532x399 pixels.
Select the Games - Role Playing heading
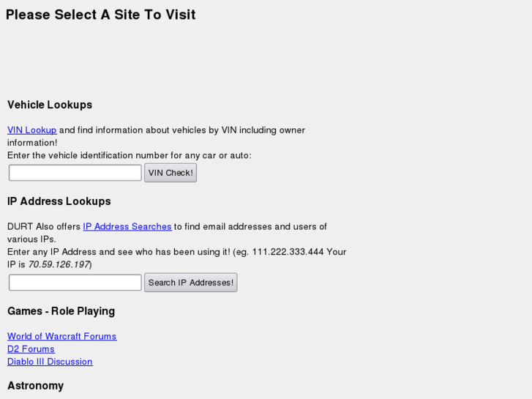click(x=61, y=311)
